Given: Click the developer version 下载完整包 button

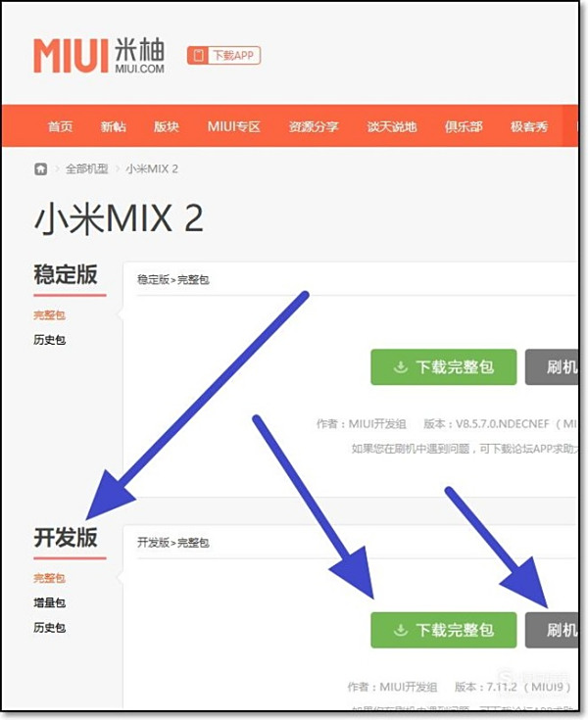Looking at the screenshot, I should 444,630.
